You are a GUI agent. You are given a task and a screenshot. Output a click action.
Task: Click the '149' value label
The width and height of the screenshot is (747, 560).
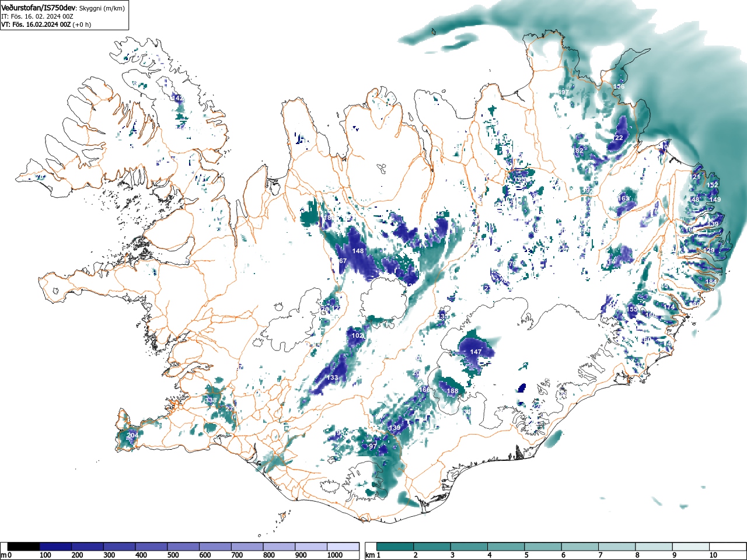[715, 199]
